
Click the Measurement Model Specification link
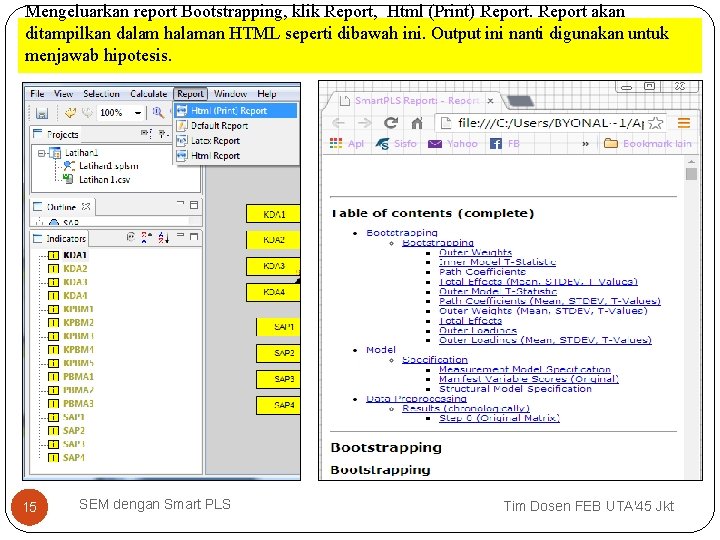(525, 369)
